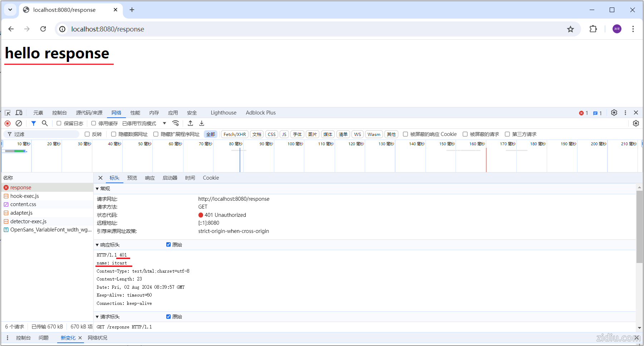Viewport: 644px width, 346px height.
Task: Open the network search magnifier
Action: [x=45, y=123]
